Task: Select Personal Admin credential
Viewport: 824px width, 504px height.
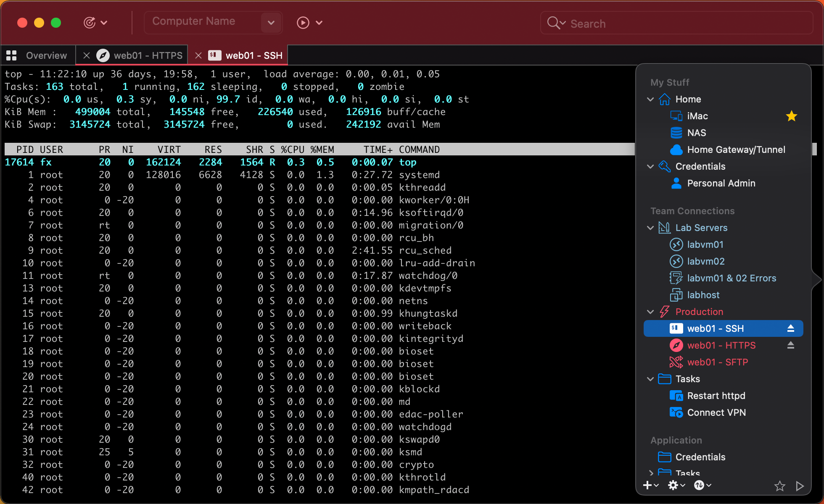Action: pyautogui.click(x=721, y=183)
